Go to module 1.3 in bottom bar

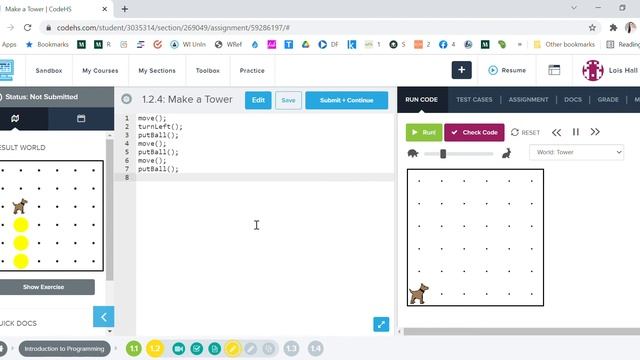[x=291, y=349]
